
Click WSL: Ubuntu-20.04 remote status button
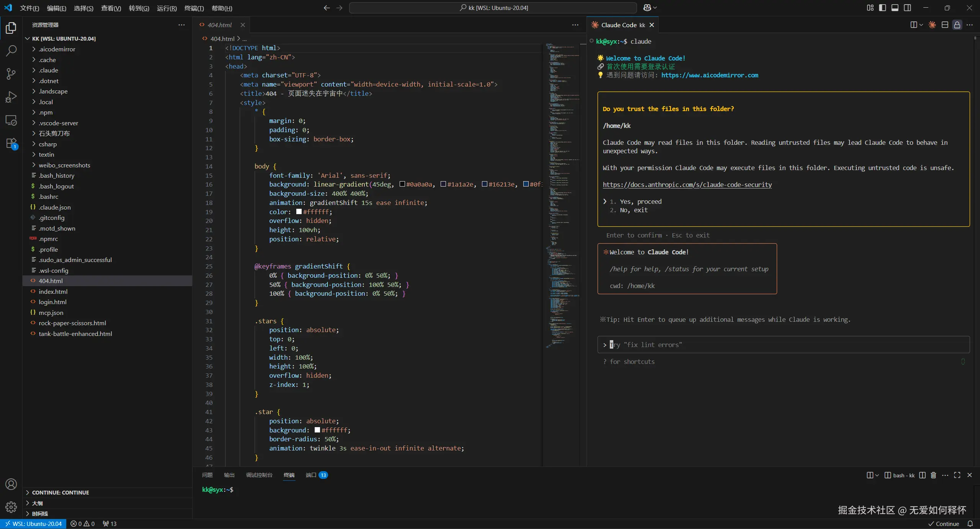[33, 524]
